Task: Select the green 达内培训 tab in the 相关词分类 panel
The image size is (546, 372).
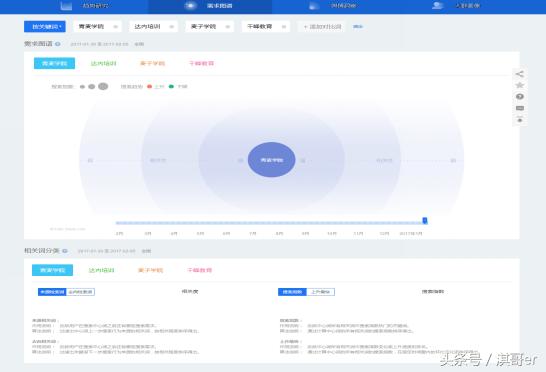Action: (101, 270)
